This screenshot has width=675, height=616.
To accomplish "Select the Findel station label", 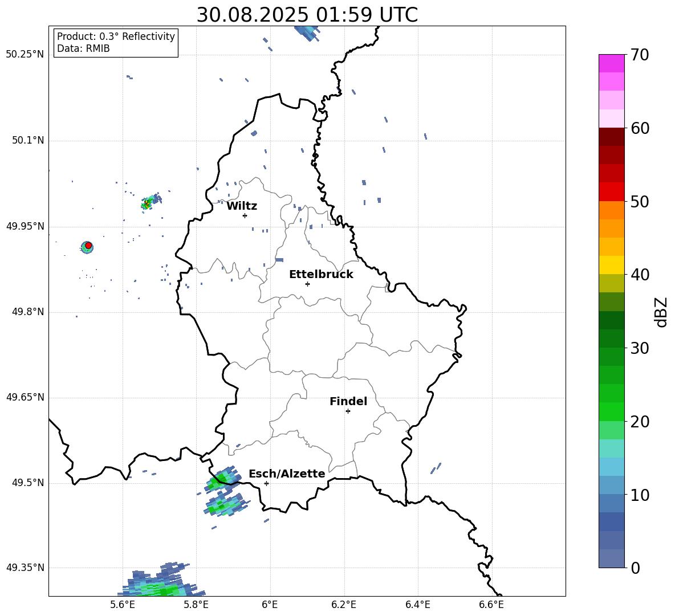I will coord(348,401).
